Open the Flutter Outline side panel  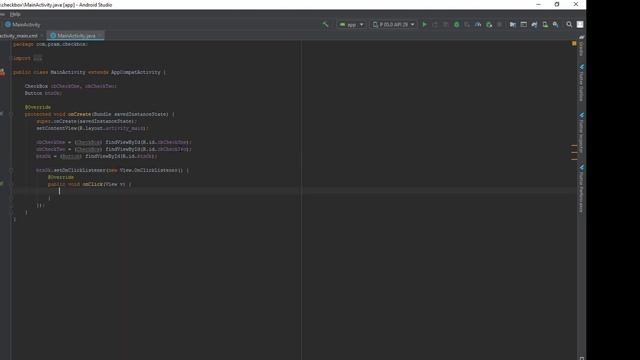click(581, 83)
